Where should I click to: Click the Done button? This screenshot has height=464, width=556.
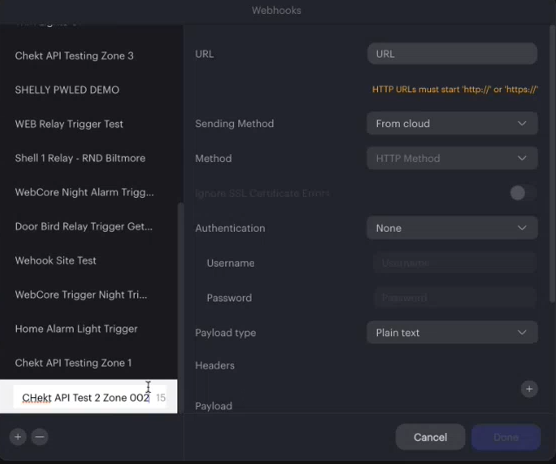pos(506,437)
